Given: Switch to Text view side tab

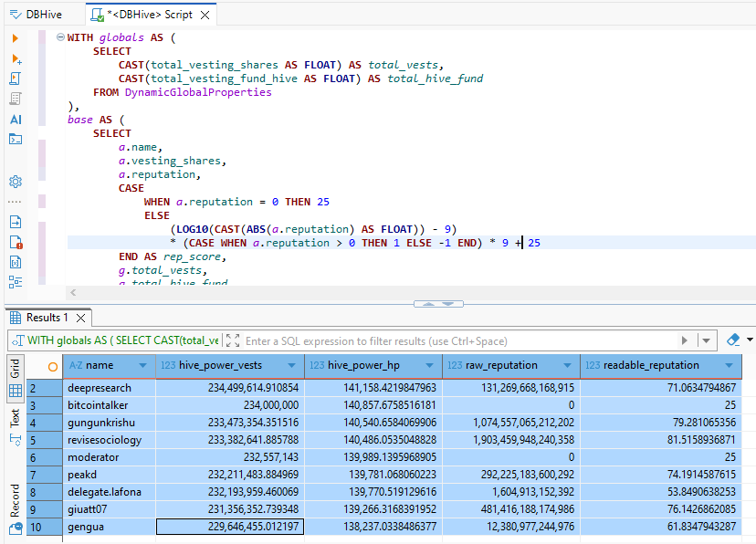Looking at the screenshot, I should click(x=15, y=418).
